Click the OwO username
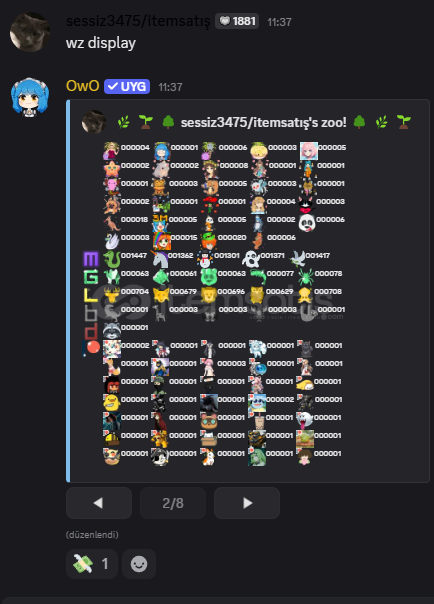The width and height of the screenshot is (434, 604). click(x=82, y=86)
